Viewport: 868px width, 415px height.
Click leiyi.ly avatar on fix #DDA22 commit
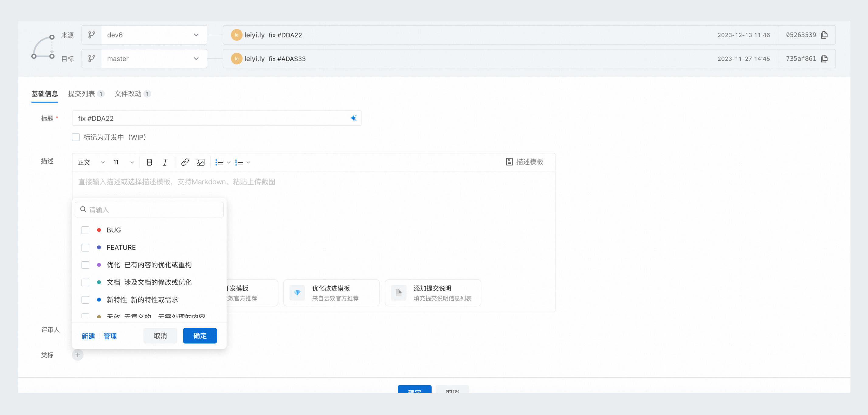[236, 35]
